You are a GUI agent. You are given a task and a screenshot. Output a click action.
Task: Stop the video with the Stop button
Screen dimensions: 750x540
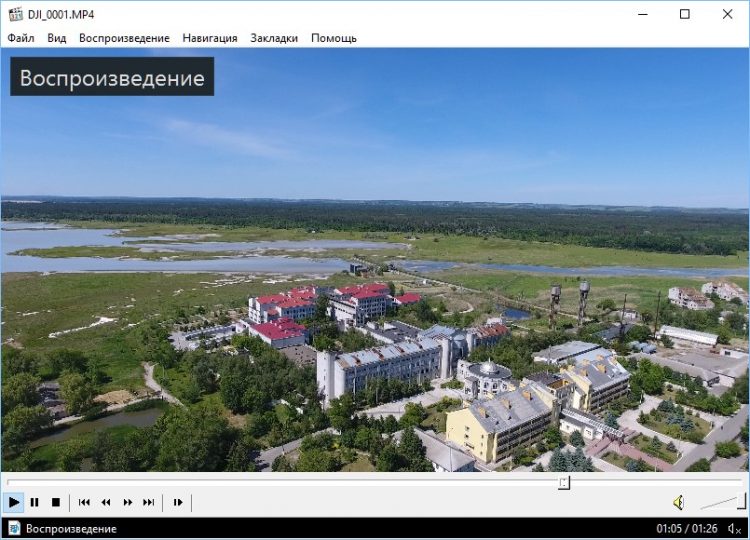tap(56, 502)
